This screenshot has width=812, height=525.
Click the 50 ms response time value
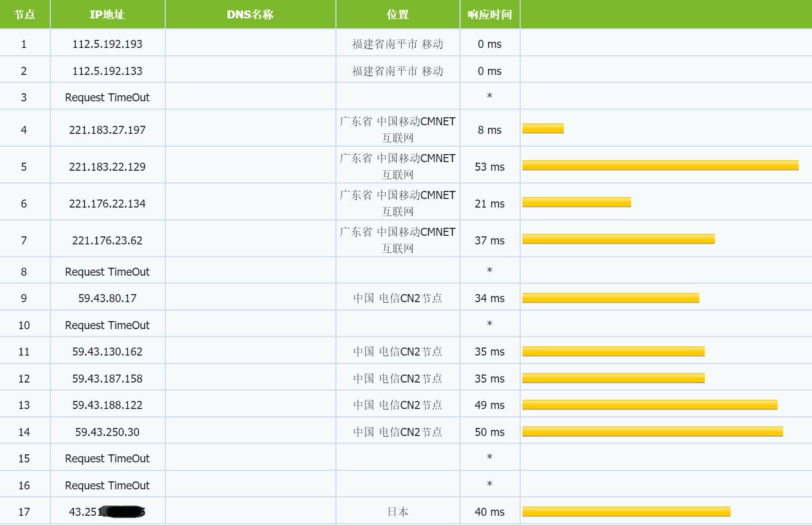[x=490, y=432]
